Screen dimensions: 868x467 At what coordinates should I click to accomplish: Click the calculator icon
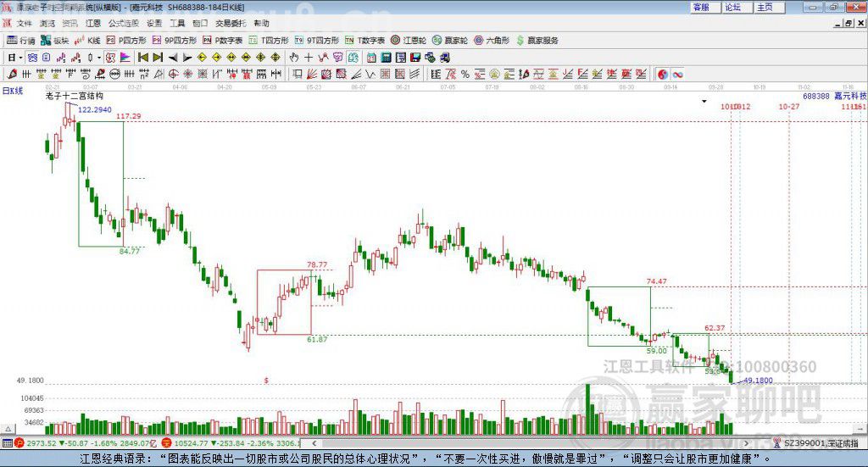386,58
